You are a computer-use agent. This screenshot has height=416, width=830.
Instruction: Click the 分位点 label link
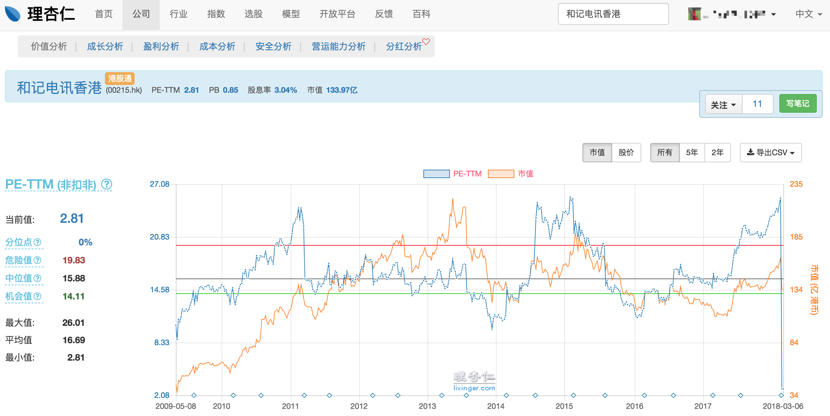pos(19,242)
